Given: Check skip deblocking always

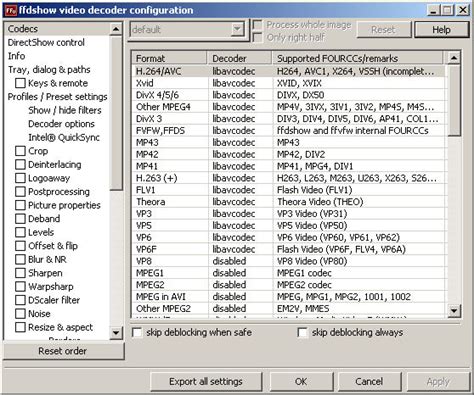Looking at the screenshot, I should 302,332.
